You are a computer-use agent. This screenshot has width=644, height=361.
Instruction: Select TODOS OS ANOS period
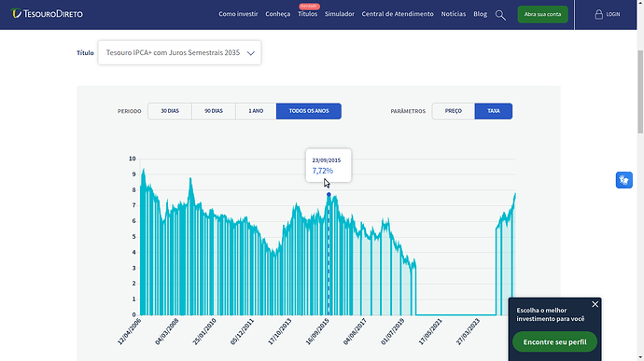point(309,111)
